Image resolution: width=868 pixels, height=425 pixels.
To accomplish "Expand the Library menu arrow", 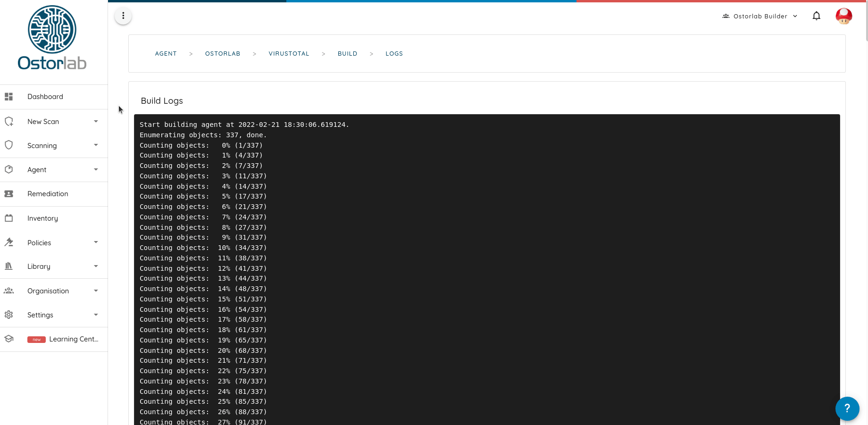I will (96, 266).
